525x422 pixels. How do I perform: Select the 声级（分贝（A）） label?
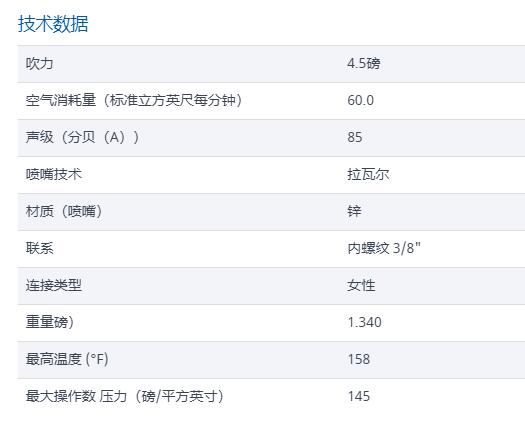pyautogui.click(x=82, y=137)
